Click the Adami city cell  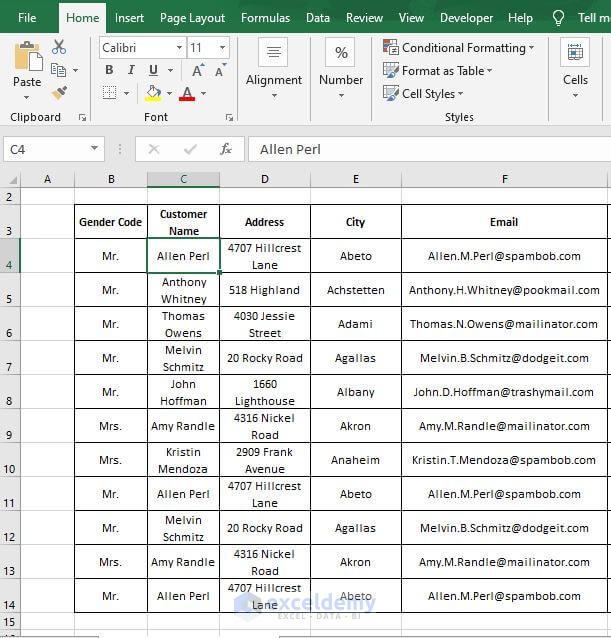(x=356, y=324)
